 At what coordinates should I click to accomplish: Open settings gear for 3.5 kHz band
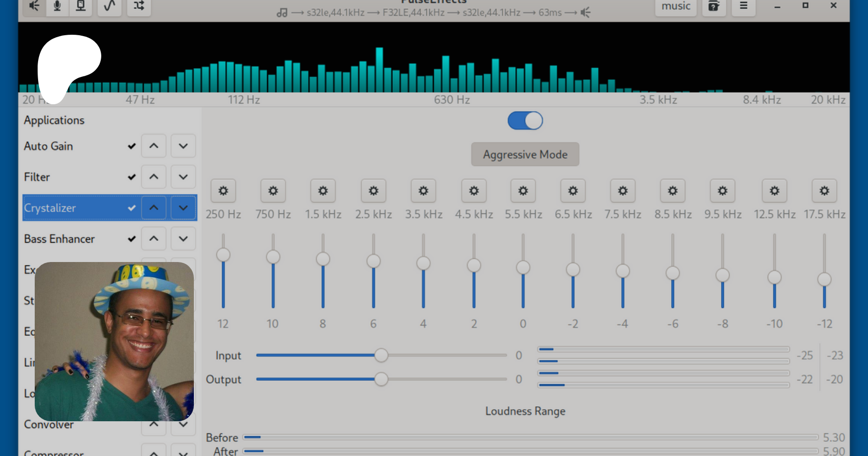tap(423, 191)
